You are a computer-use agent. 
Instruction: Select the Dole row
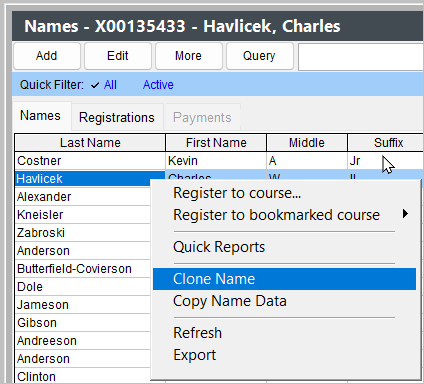(x=83, y=287)
